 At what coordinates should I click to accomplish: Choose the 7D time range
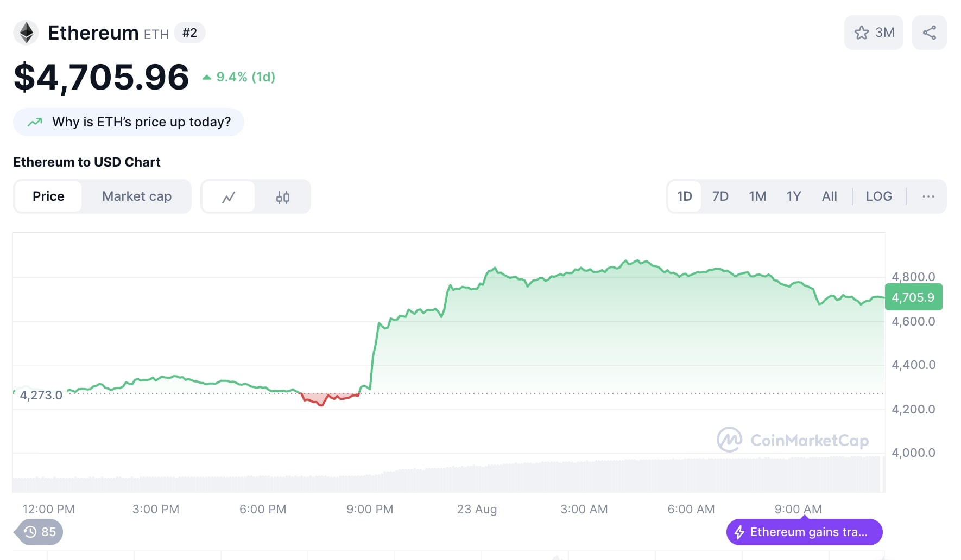tap(720, 196)
